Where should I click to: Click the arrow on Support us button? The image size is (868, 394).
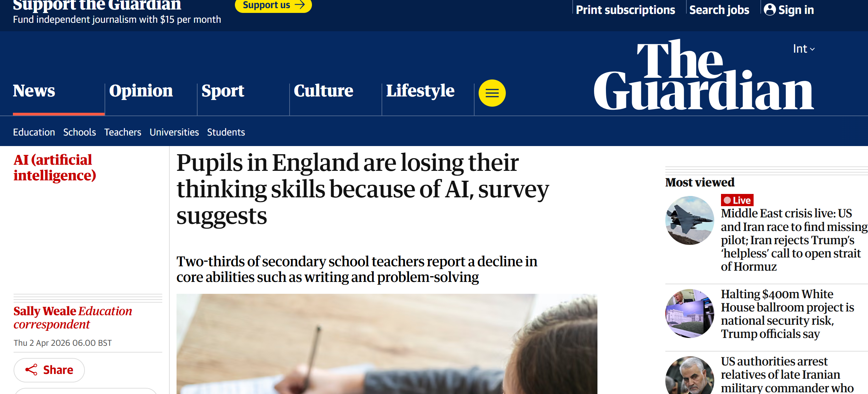(299, 5)
